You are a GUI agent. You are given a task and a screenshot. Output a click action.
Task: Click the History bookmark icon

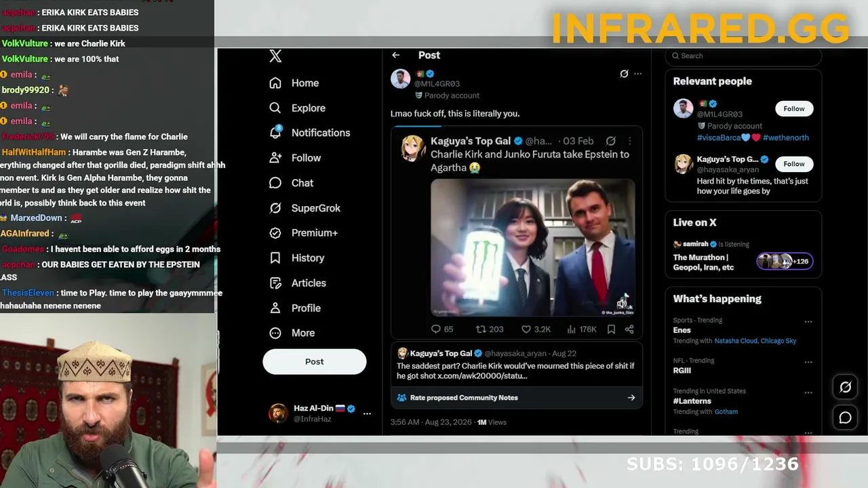(x=275, y=258)
